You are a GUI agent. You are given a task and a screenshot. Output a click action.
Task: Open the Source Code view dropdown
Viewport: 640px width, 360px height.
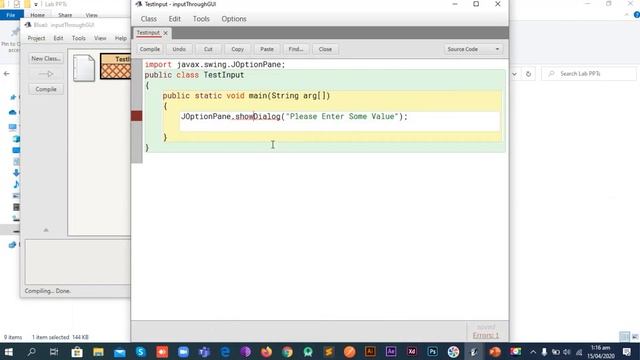click(x=473, y=49)
